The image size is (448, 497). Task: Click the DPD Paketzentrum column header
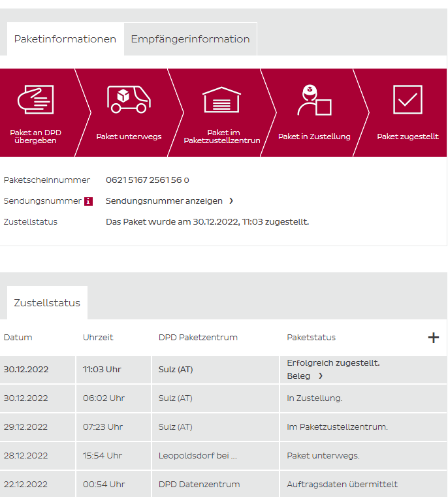pyautogui.click(x=198, y=338)
